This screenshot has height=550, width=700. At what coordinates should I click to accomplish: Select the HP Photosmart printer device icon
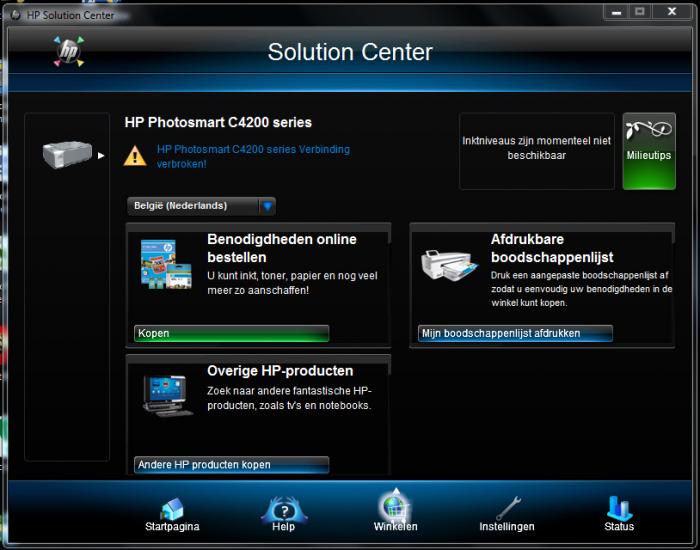[67, 154]
